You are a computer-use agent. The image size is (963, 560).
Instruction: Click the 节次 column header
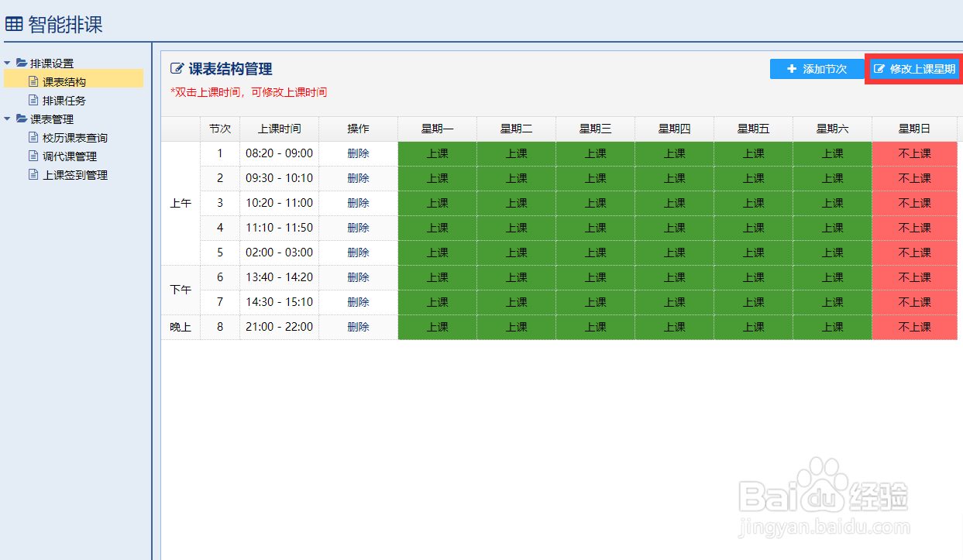tap(220, 129)
